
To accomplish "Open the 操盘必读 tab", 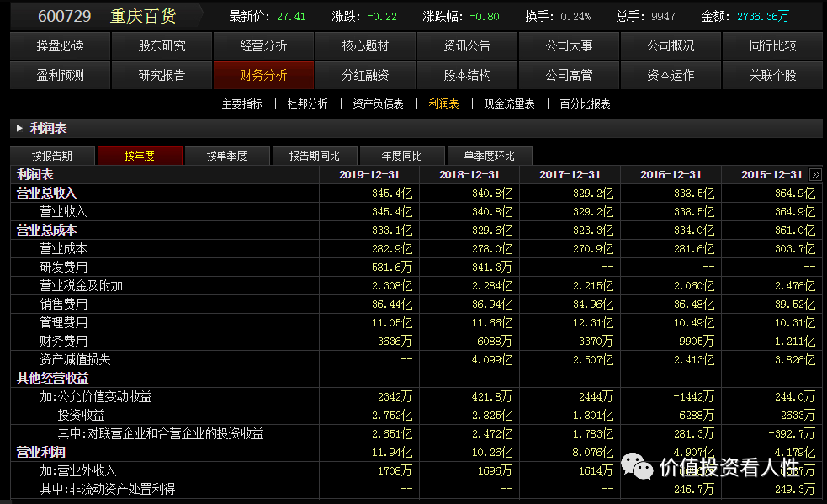I will tap(60, 46).
